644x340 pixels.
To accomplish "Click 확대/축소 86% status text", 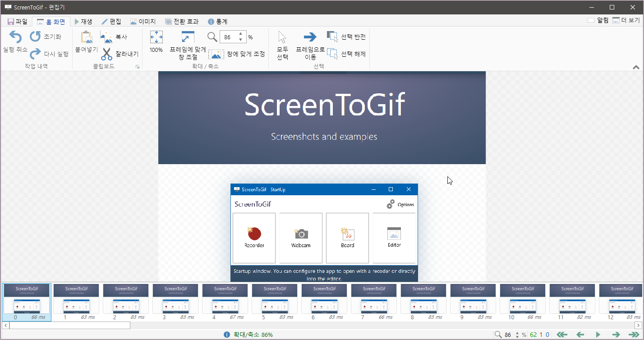I will coord(253,335).
